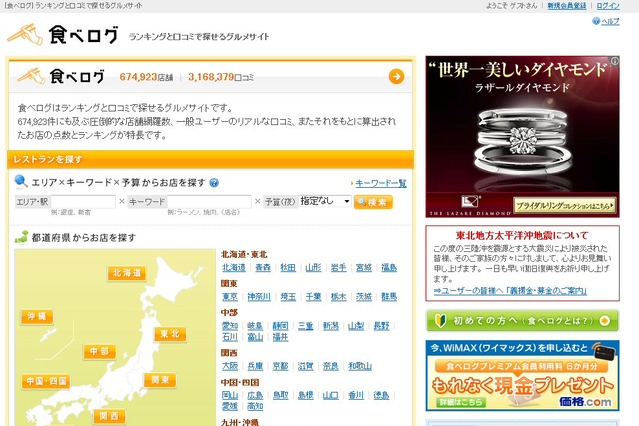
Task: Open the 愛知 prefecture link
Action: 230,326
